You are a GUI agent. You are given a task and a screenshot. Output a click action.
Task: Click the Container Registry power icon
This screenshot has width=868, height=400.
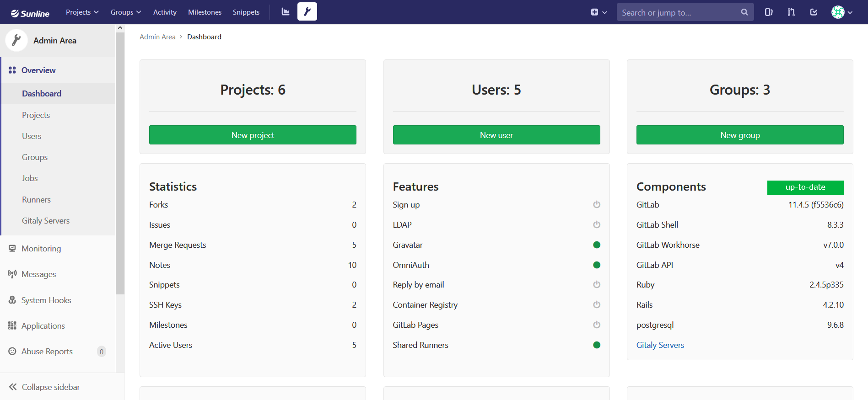[597, 304]
